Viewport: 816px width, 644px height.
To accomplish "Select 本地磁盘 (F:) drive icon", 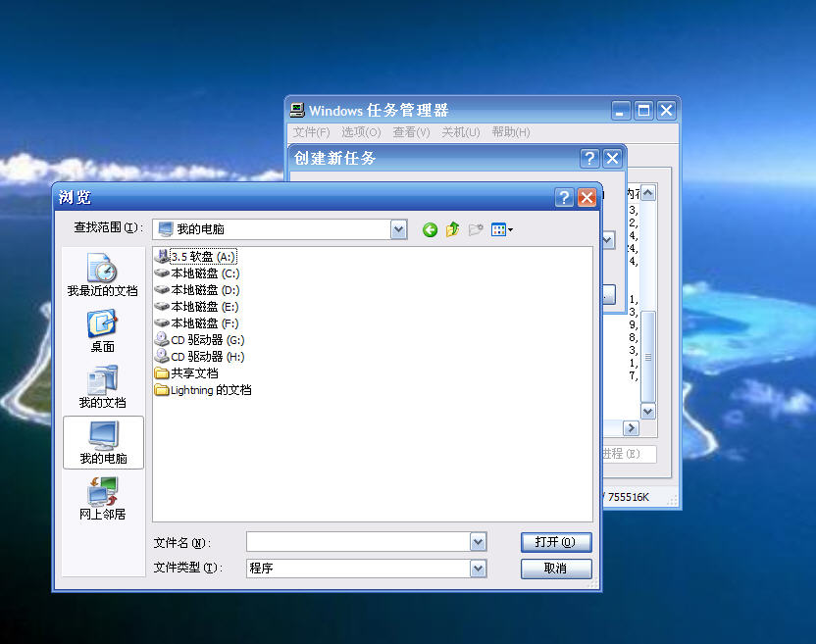I will pyautogui.click(x=162, y=322).
